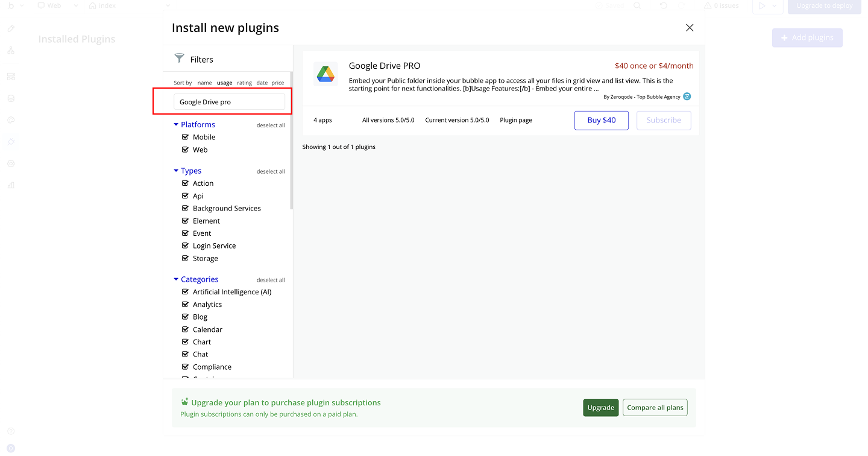The image size is (868, 456).
Task: Sort plugins by price
Action: click(277, 83)
